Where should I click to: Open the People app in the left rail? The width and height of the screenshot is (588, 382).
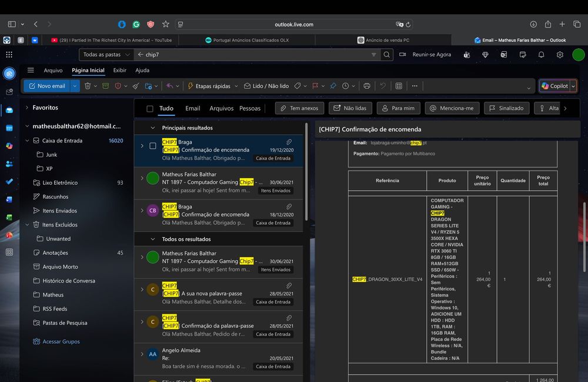coord(9,164)
